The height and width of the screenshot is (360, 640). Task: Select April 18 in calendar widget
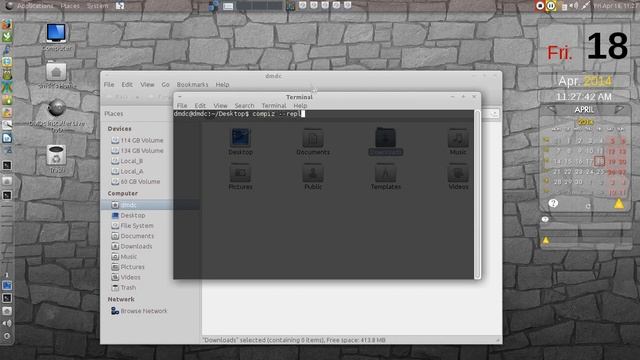(599, 161)
